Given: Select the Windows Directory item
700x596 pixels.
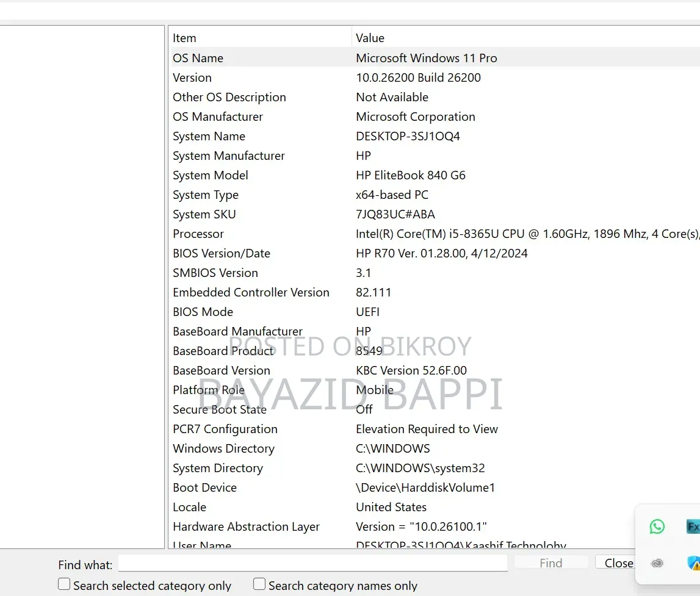Looking at the screenshot, I should pyautogui.click(x=223, y=449).
